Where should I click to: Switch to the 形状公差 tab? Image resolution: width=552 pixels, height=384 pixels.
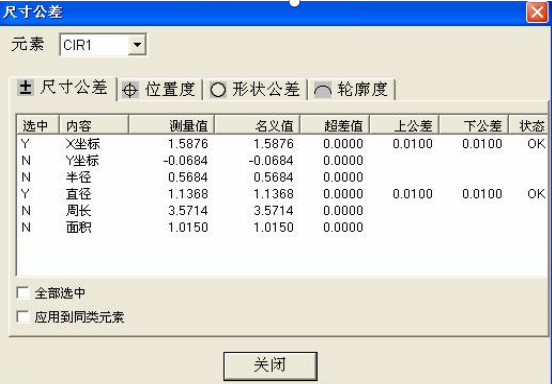click(255, 89)
